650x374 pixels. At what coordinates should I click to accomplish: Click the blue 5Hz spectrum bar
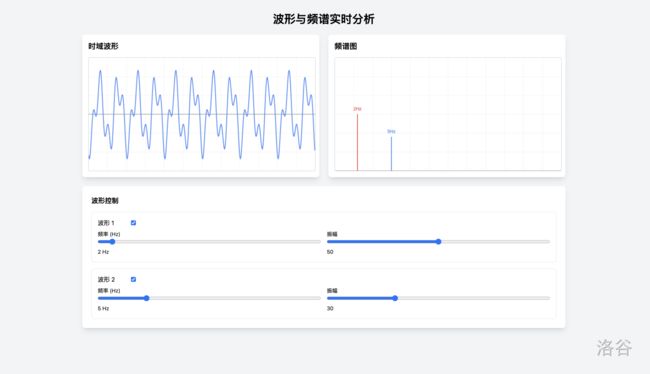pyautogui.click(x=391, y=153)
